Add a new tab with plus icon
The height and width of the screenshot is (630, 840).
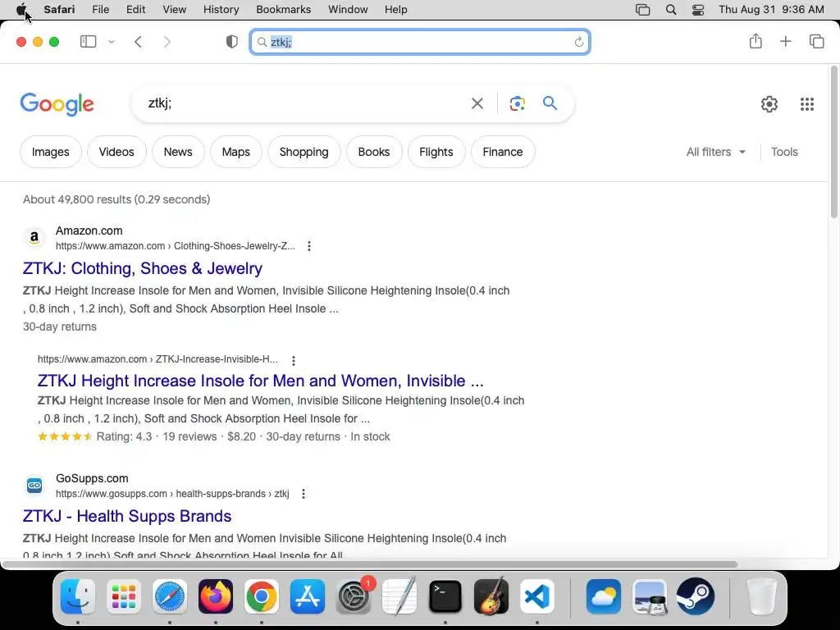pyautogui.click(x=785, y=41)
